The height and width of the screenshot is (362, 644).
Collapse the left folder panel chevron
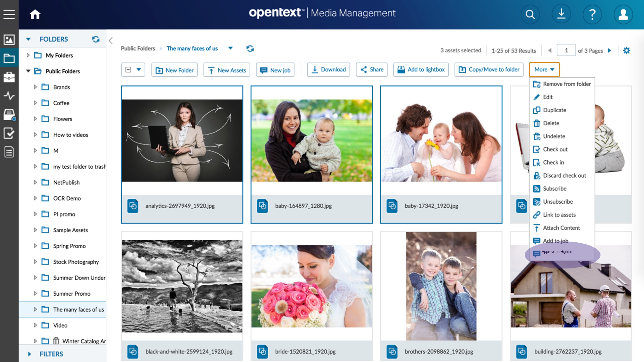click(111, 40)
